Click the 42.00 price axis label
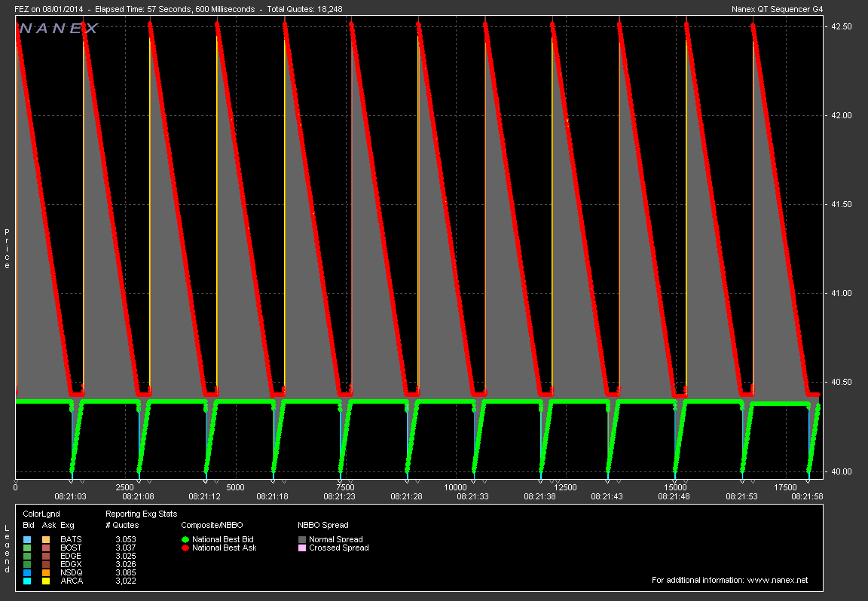The width and height of the screenshot is (868, 601). [842, 116]
